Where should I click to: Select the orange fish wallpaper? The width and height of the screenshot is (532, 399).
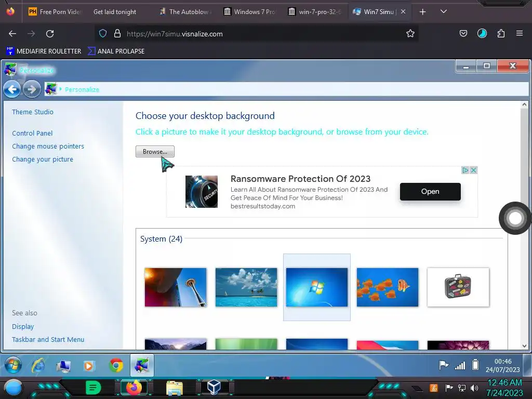(x=388, y=287)
